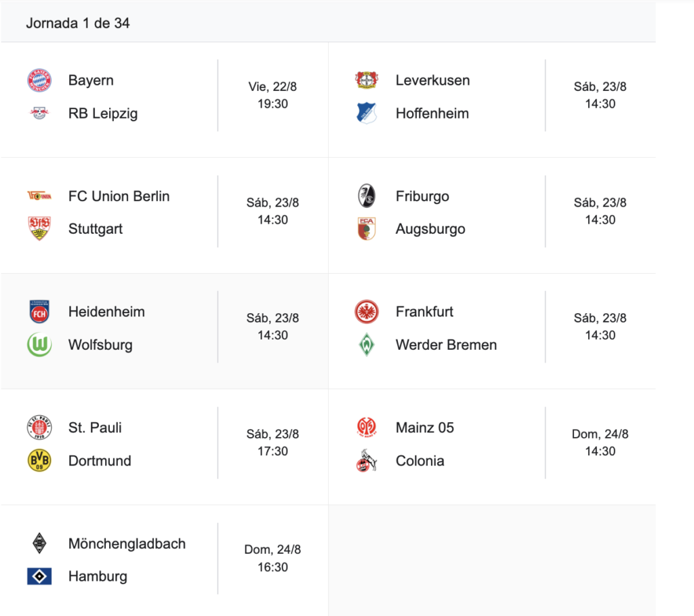694x616 pixels.
Task: Select the Heidenheim FCH badge
Action: coord(39,312)
